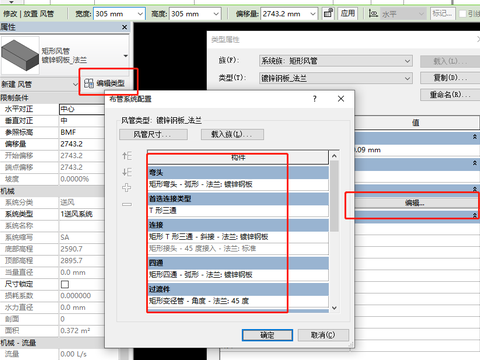Toggle the lock icon beside offset field
The height and width of the screenshot is (360, 480).
point(328,14)
